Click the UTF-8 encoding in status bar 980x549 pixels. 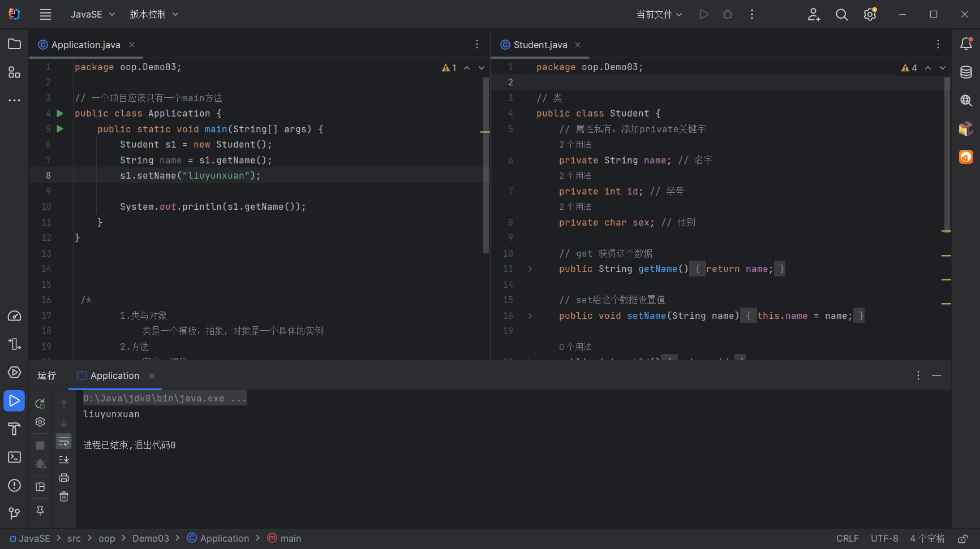click(x=884, y=538)
